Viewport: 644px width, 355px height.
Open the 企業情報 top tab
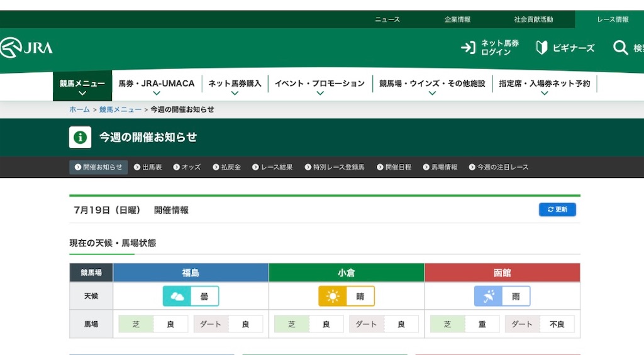457,19
